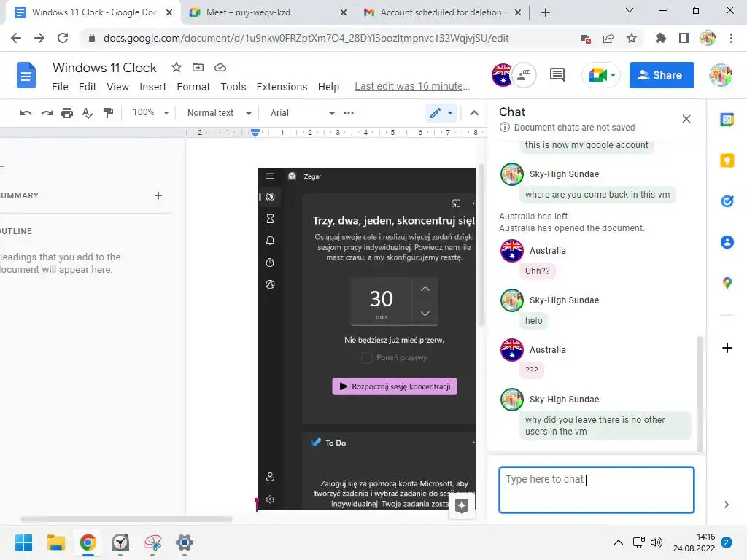Click the Australia collaborator avatar in header
This screenshot has width=747, height=560.
click(x=502, y=75)
